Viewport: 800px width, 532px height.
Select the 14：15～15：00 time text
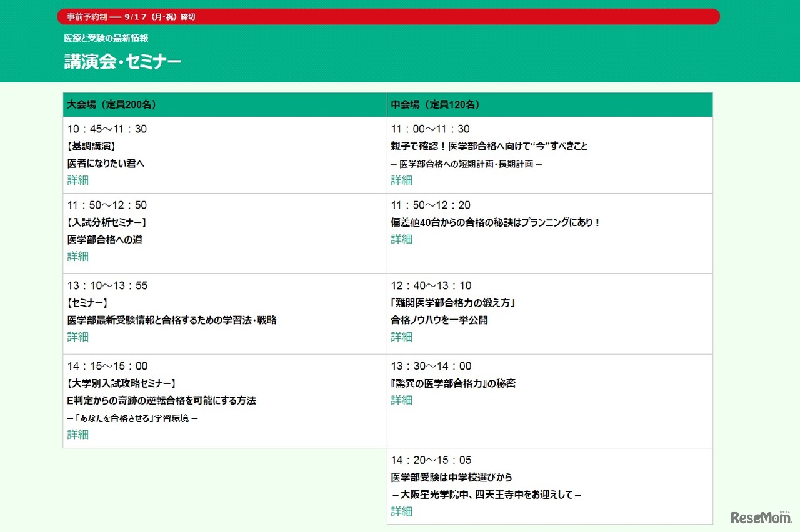coord(107,367)
